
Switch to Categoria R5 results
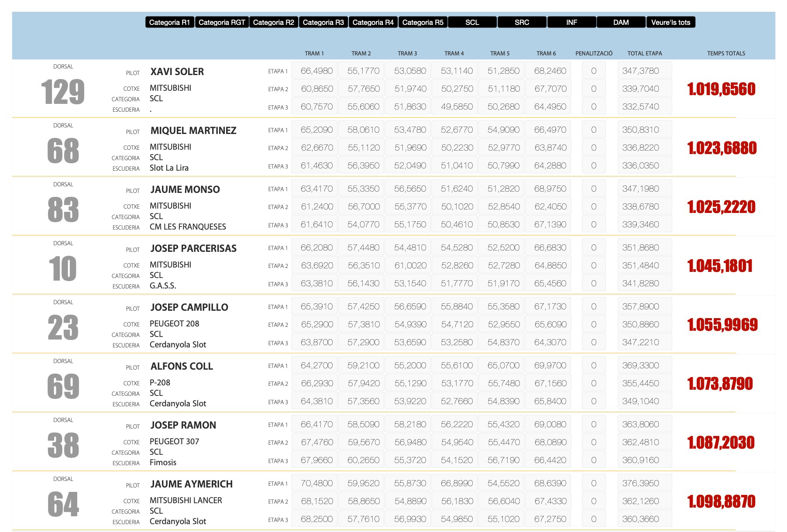pyautogui.click(x=423, y=22)
